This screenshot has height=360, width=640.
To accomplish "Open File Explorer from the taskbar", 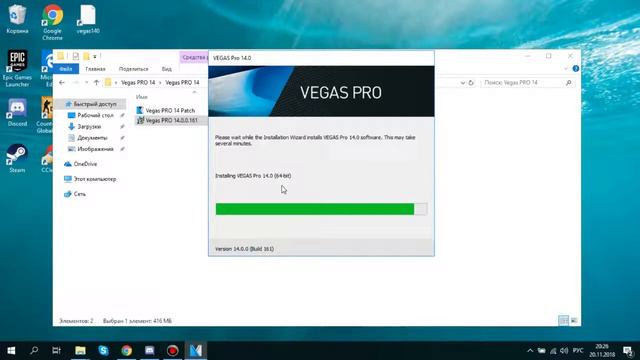I will (80, 350).
